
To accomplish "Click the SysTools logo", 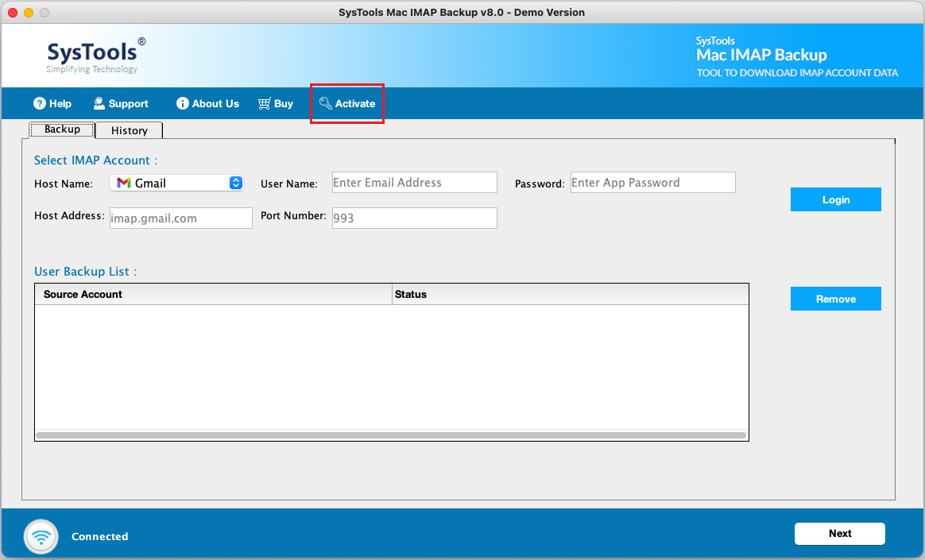I will point(95,56).
